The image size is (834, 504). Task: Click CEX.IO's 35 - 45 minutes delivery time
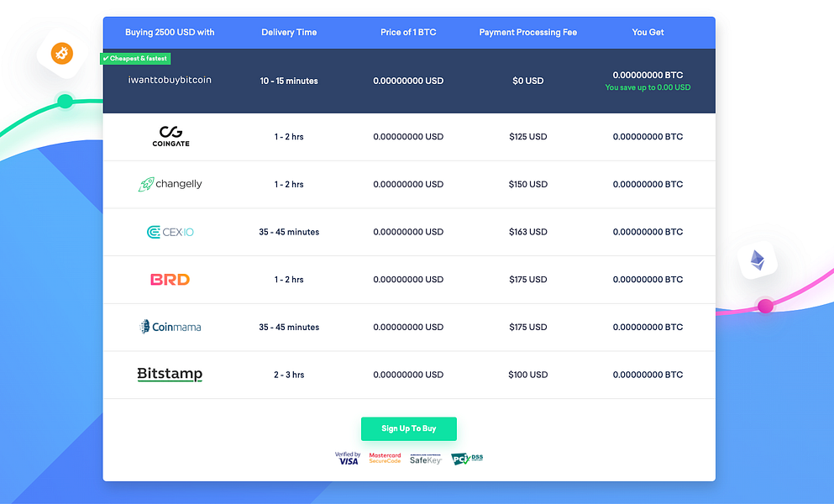coord(289,232)
